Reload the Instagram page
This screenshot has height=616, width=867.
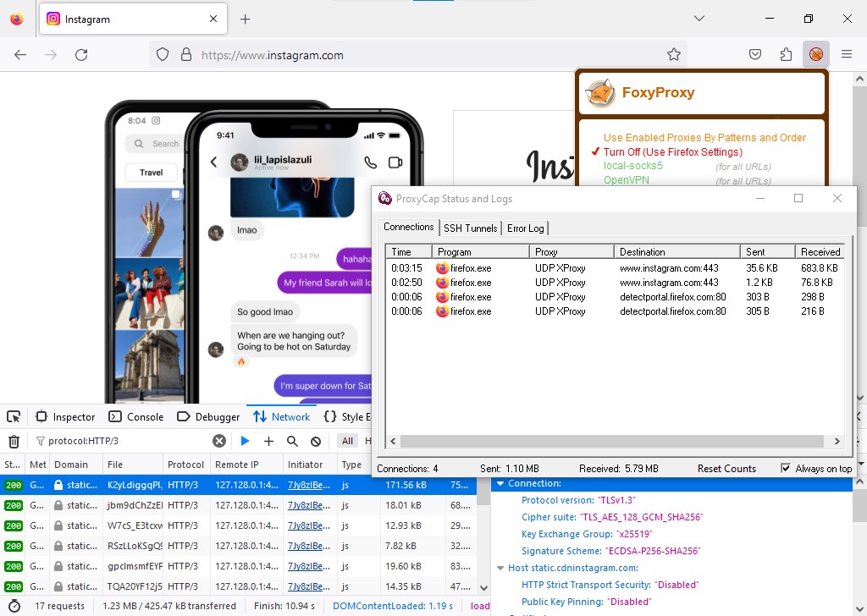coord(81,55)
